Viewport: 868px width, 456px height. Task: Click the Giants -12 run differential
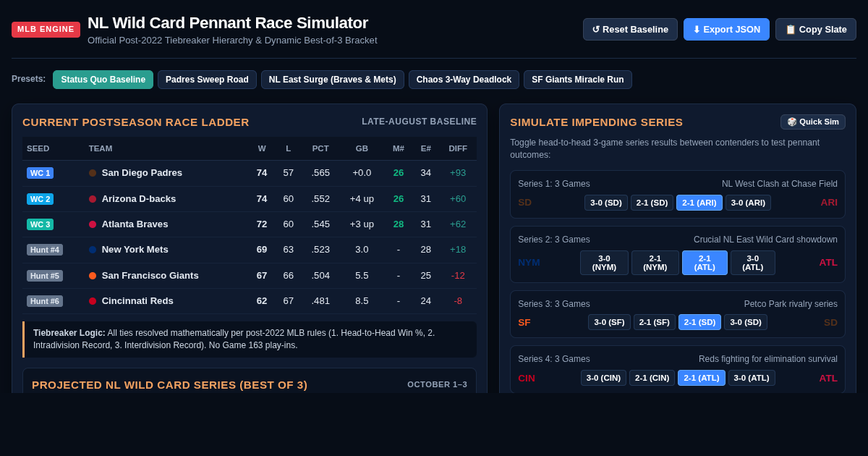point(458,276)
